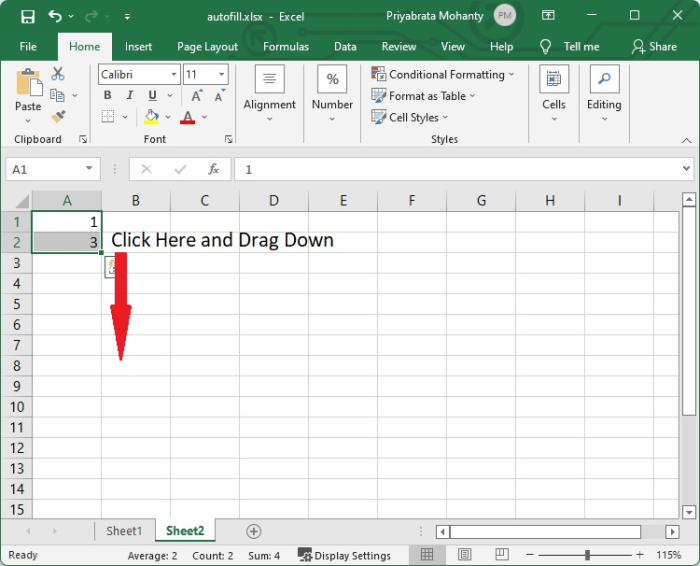Screen dimensions: 700x566
Task: Open Clipboard group dialog launcher
Action: pyautogui.click(x=83, y=139)
